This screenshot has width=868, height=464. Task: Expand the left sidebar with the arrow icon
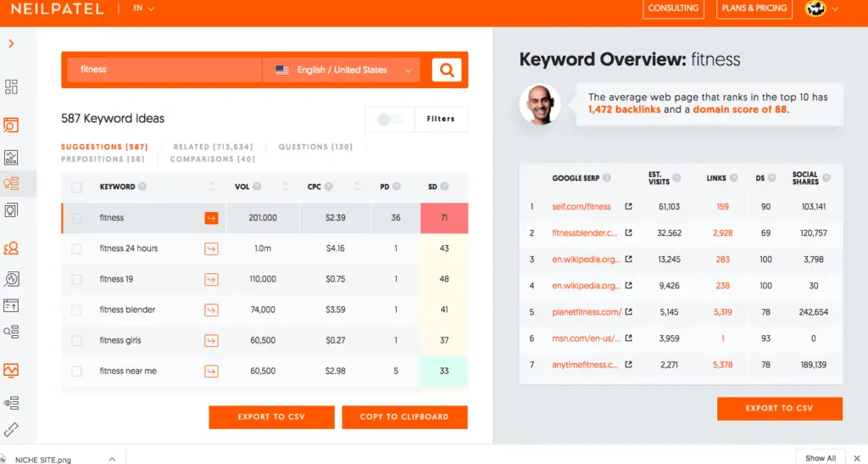(11, 44)
